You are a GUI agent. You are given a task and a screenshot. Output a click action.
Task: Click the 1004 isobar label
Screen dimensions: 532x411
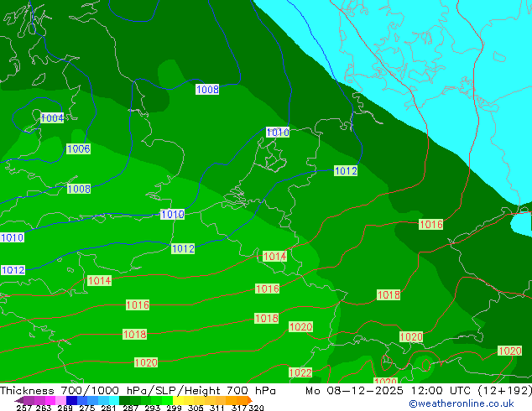tap(52, 118)
